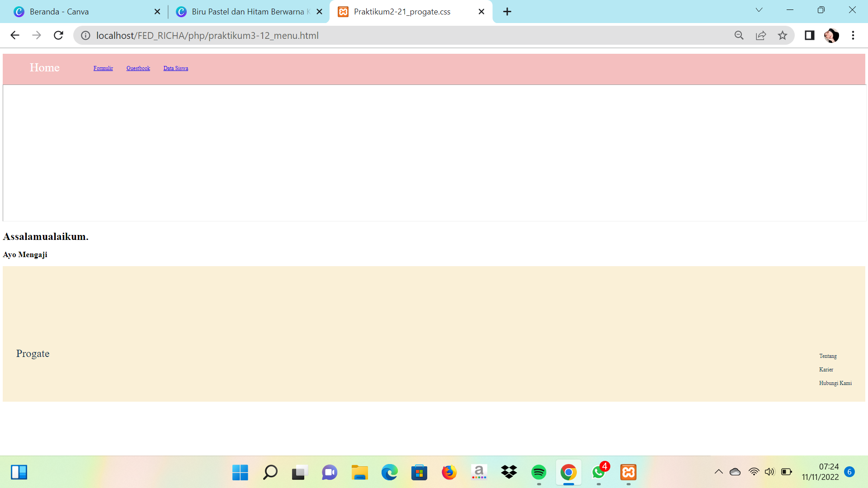Screen dimensions: 868x488
Task: Open the zoom magnifier icon in address bar
Action: tap(739, 35)
